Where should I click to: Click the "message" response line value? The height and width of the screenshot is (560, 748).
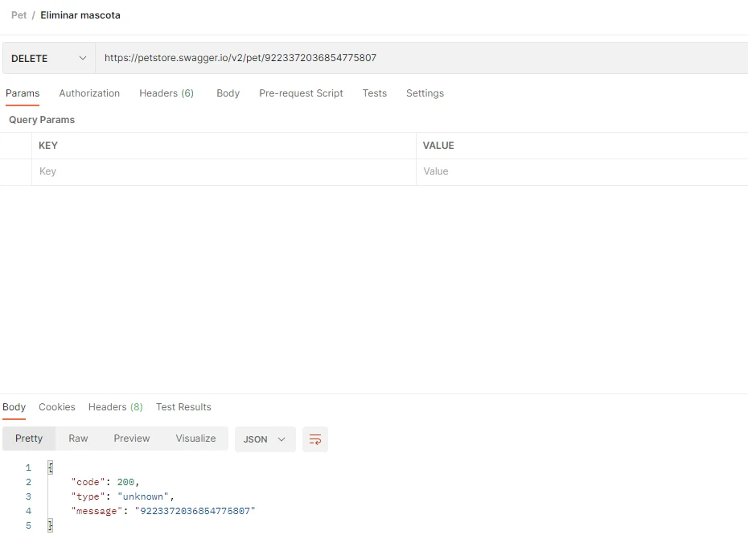[x=195, y=511]
